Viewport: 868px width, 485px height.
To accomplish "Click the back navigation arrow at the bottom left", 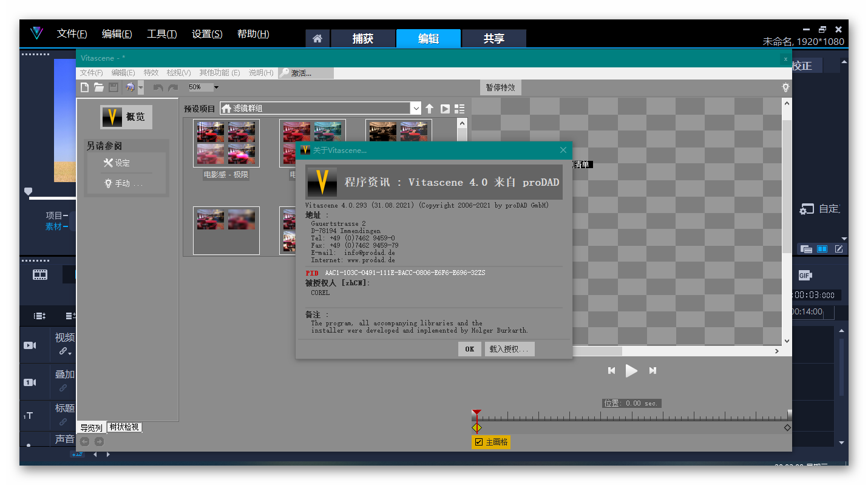I will point(84,441).
